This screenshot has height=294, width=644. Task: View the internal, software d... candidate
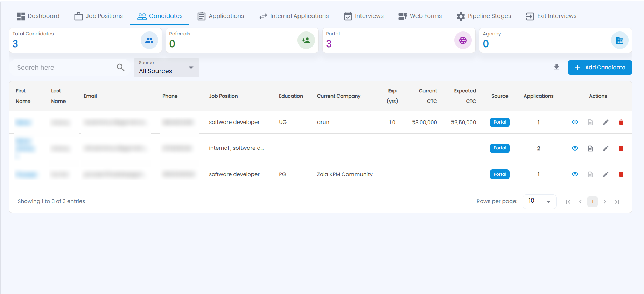[x=575, y=148]
